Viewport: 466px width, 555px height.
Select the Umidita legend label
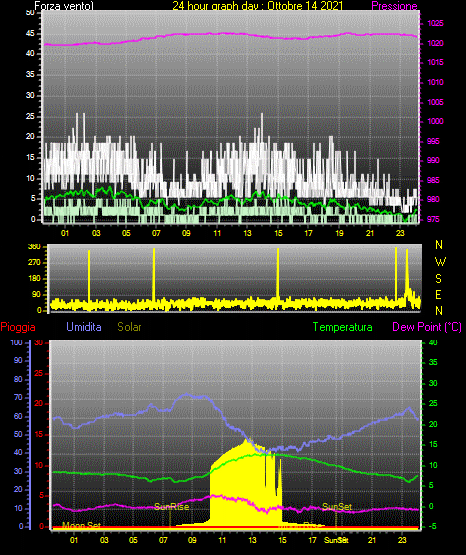[x=84, y=327]
